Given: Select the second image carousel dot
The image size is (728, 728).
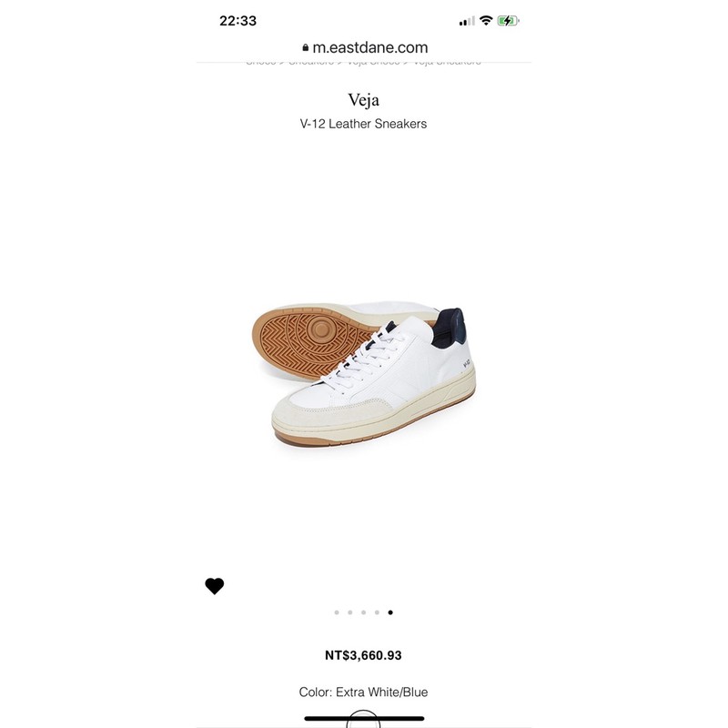Looking at the screenshot, I should click(350, 612).
